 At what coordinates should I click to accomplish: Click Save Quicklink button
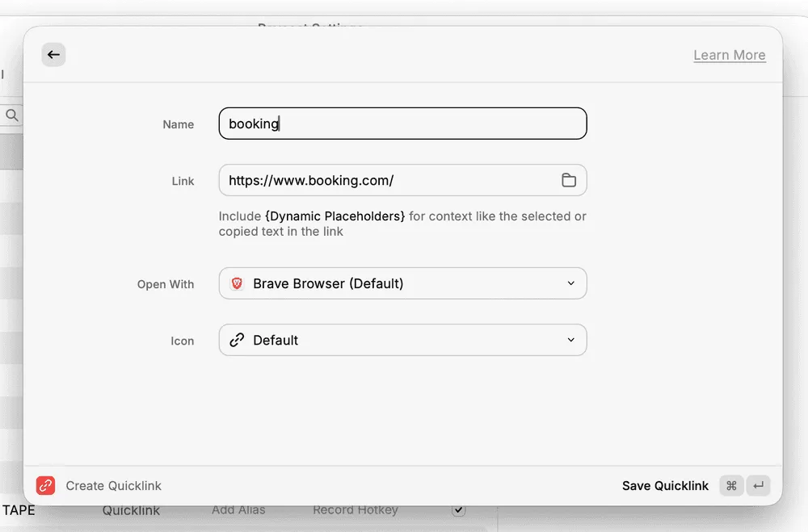[x=665, y=486]
